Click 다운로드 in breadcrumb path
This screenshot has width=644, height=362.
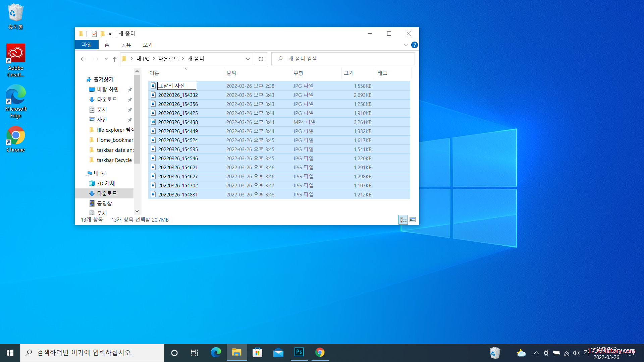click(x=168, y=59)
